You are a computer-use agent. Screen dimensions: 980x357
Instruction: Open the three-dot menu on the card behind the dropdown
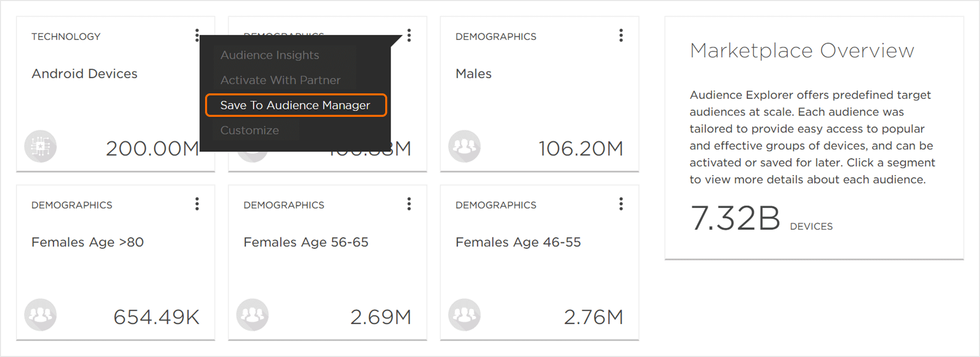point(409,35)
